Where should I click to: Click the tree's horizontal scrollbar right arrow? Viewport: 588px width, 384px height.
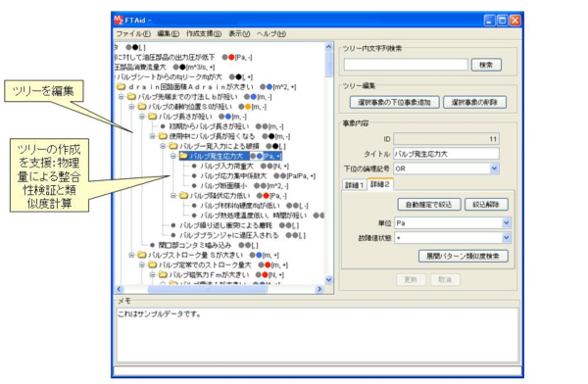[319, 289]
